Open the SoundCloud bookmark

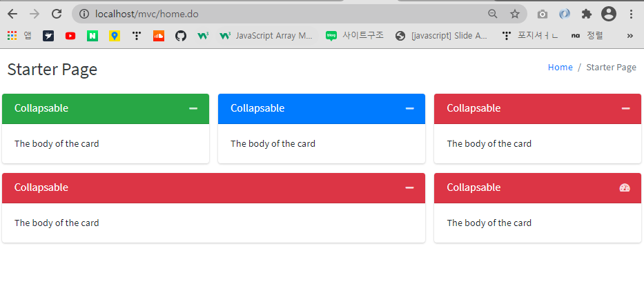coord(159,36)
